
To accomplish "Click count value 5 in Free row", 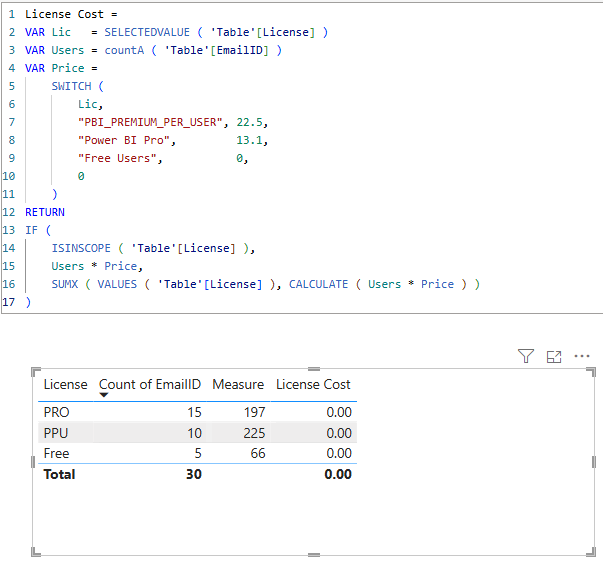I will click(x=198, y=453).
